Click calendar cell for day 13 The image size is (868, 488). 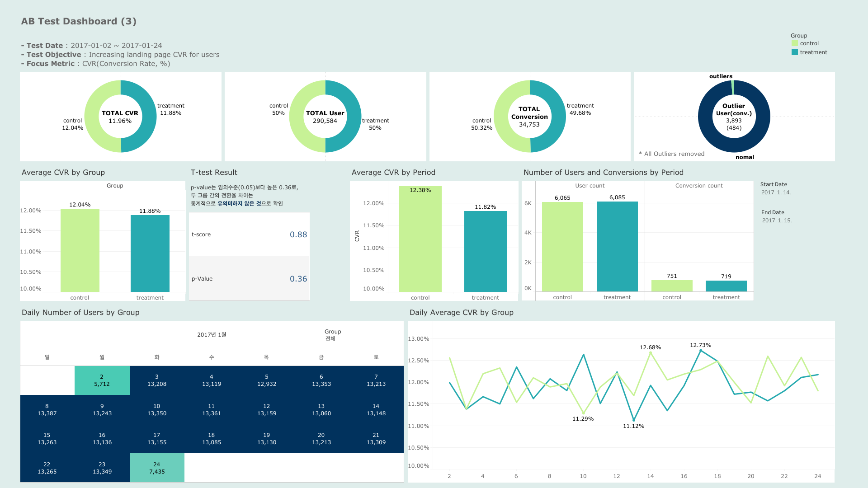coord(321,410)
